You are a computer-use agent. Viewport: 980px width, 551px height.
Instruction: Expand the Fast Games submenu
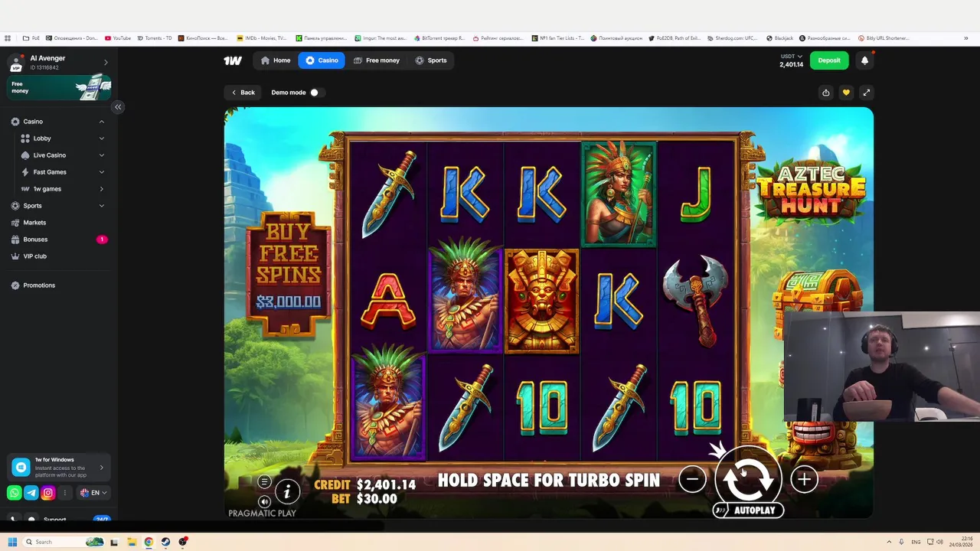coord(101,172)
